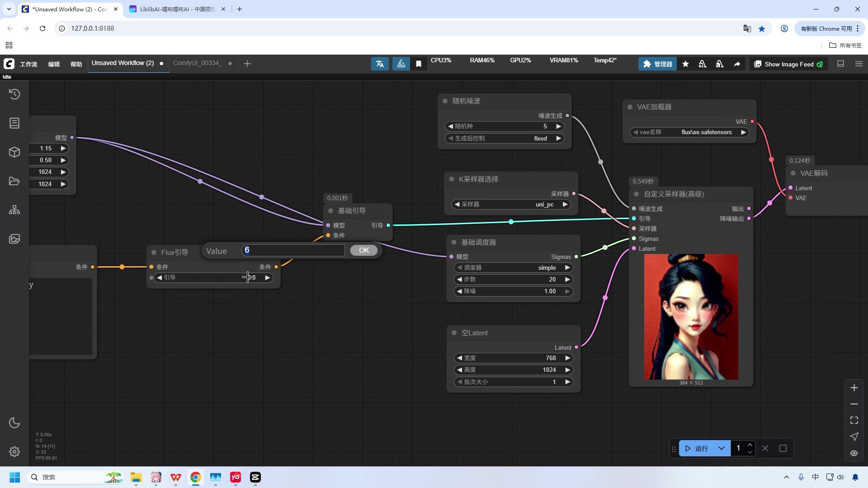Fit view with the fullscreen canvas icon

(854, 420)
